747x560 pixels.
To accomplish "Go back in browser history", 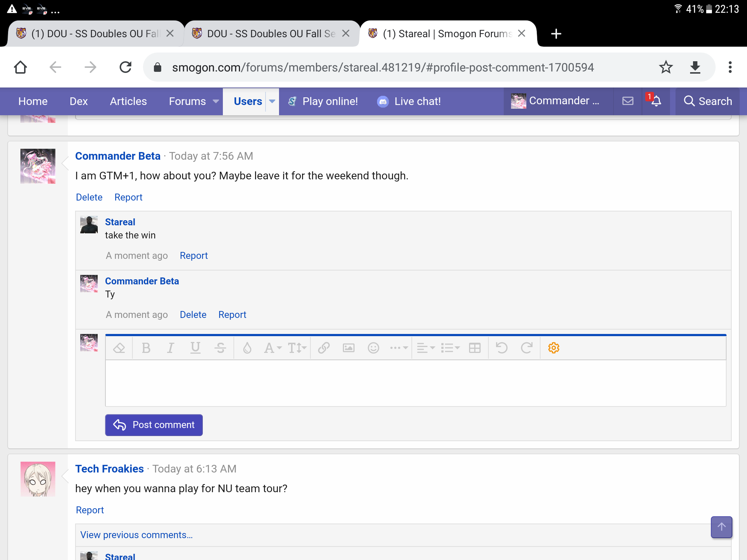I will [55, 67].
